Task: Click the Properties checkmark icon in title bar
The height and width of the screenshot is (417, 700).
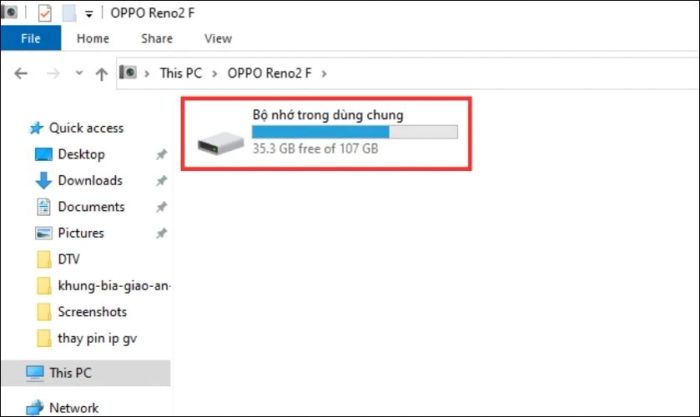Action: (x=45, y=13)
